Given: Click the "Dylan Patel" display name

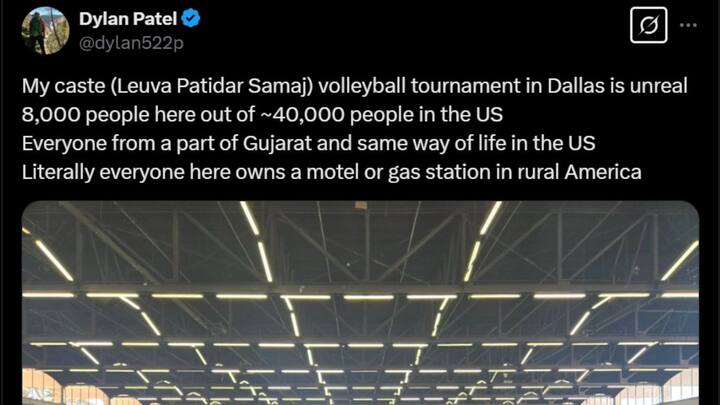Looking at the screenshot, I should click(128, 19).
